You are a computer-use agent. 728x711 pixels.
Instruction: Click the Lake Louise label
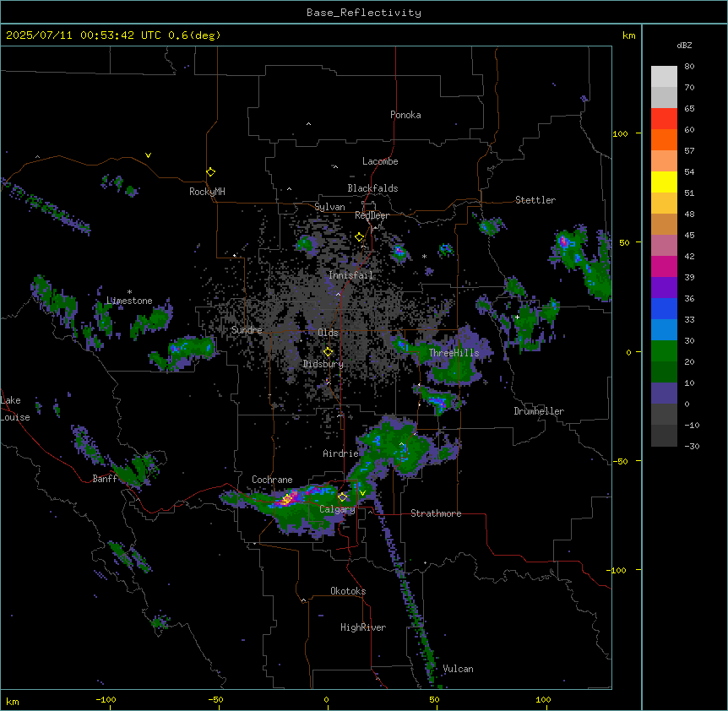tap(14, 409)
